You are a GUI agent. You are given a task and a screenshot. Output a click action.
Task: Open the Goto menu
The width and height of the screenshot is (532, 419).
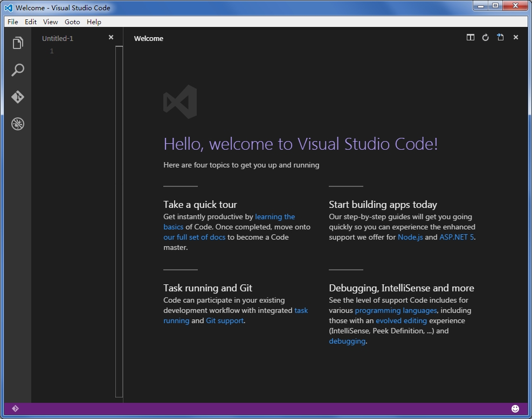click(x=72, y=22)
